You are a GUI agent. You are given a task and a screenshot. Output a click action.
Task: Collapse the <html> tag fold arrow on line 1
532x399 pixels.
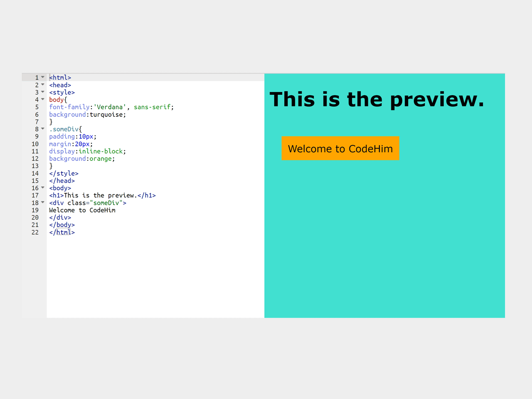(x=43, y=77)
